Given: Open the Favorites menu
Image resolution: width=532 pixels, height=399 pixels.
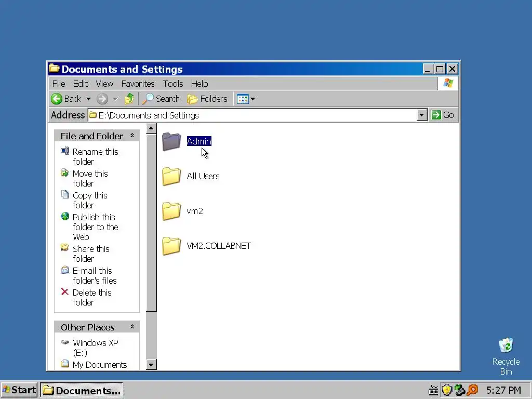Looking at the screenshot, I should tap(138, 84).
